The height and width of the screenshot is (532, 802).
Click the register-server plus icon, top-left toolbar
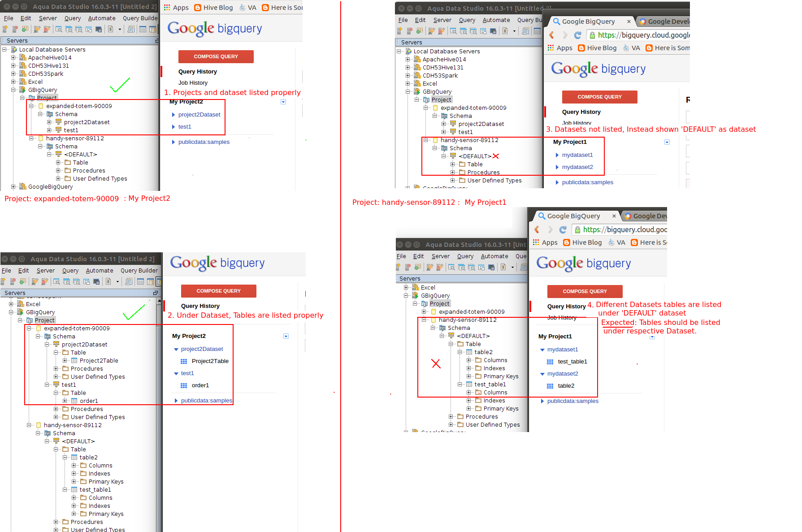click(x=5, y=29)
